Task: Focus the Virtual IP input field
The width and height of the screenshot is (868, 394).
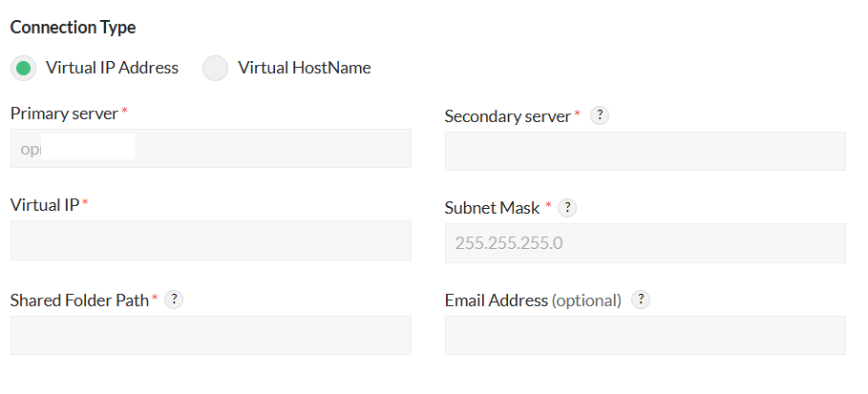Action: pyautogui.click(x=210, y=240)
